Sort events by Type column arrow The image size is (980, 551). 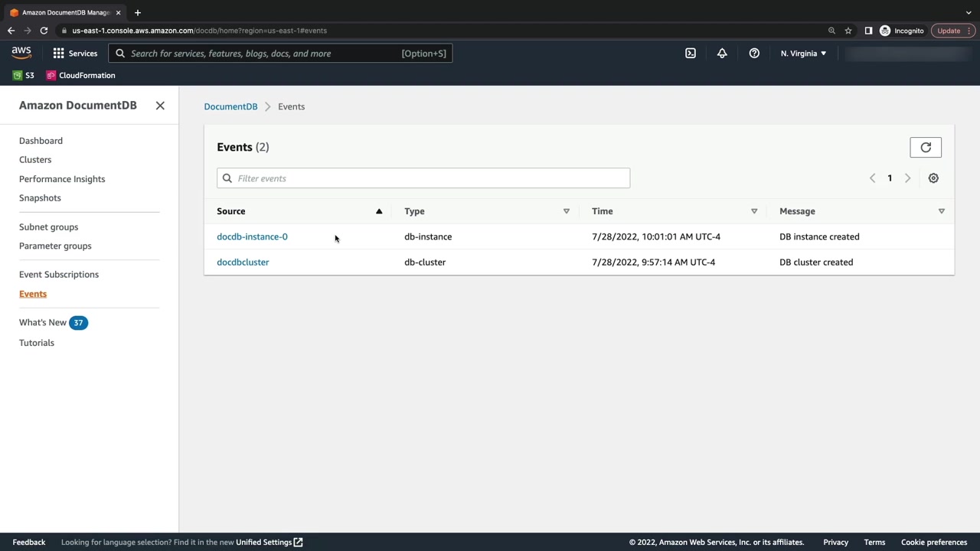click(567, 211)
